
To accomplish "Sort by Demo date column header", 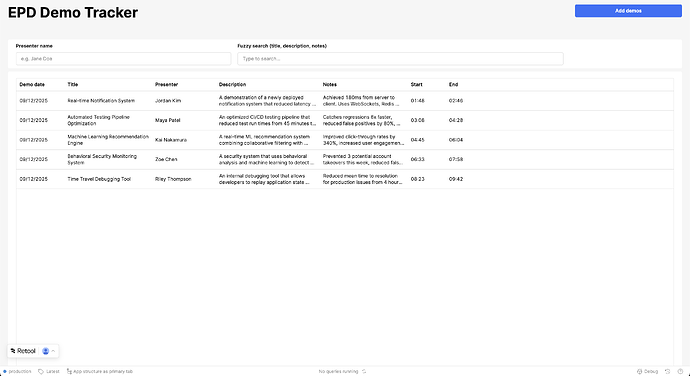I will click(x=32, y=85).
